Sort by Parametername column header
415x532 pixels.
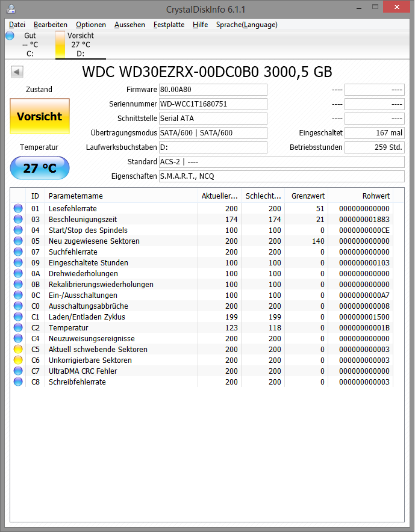pos(121,196)
